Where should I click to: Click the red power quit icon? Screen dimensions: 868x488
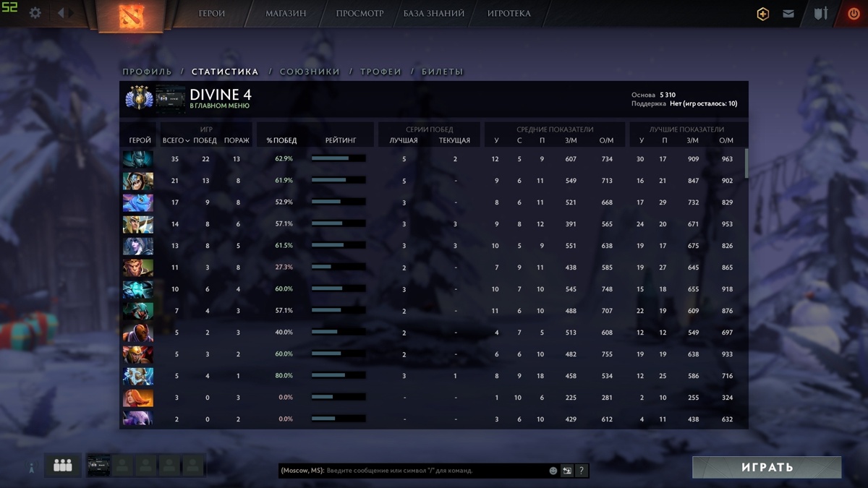(x=854, y=14)
